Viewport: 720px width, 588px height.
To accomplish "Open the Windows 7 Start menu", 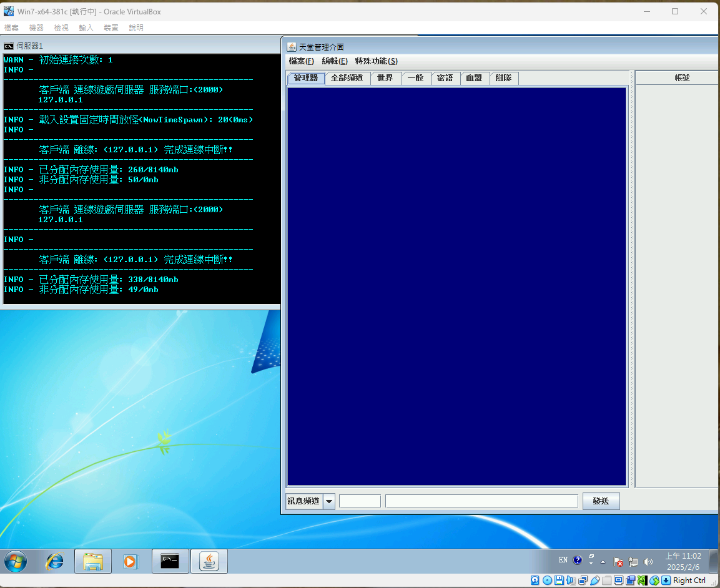I will 16,561.
